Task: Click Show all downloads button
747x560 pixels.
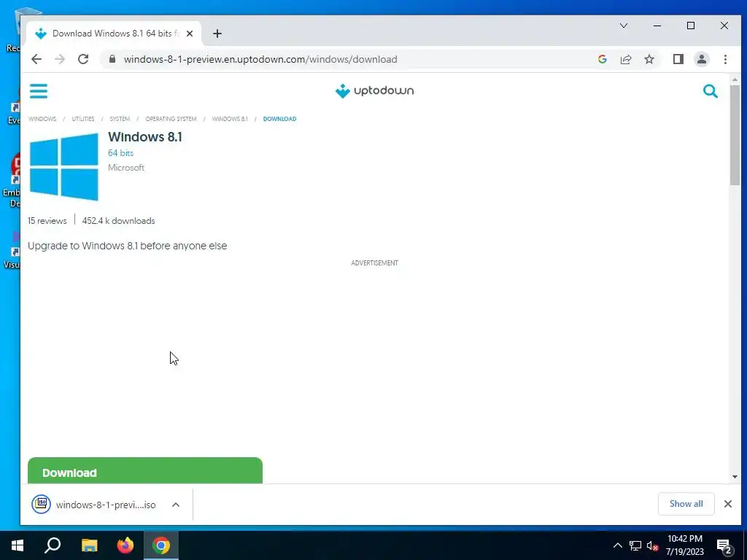Action: [x=686, y=504]
